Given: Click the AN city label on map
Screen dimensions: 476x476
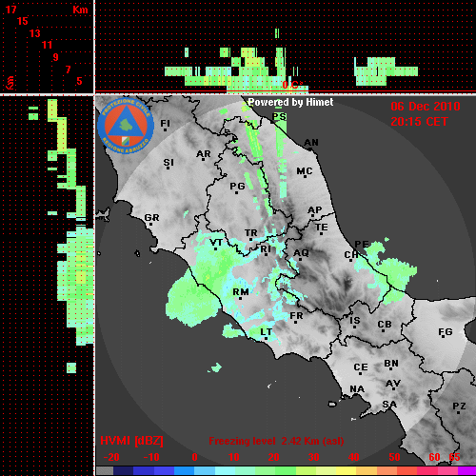Looking at the screenshot, I should pyautogui.click(x=311, y=143).
